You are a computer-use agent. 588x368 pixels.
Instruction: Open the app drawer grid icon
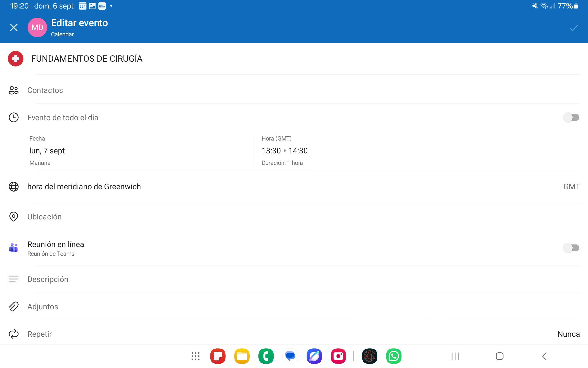tap(196, 356)
